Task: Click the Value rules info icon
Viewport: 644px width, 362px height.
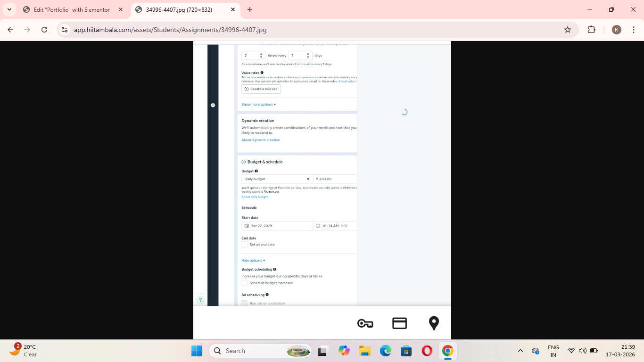Action: [x=262, y=73]
